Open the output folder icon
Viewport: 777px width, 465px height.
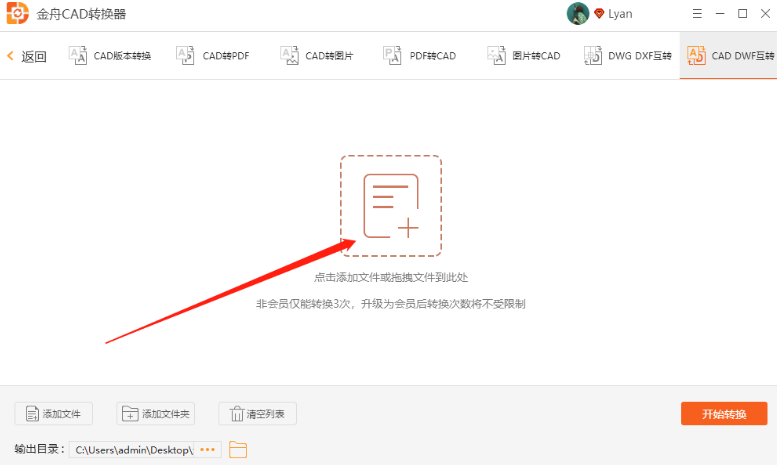pos(238,450)
